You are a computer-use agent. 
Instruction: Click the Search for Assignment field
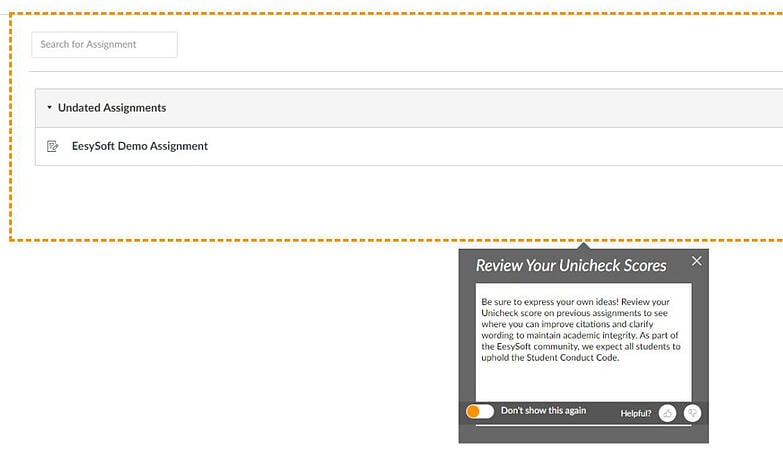pos(104,44)
